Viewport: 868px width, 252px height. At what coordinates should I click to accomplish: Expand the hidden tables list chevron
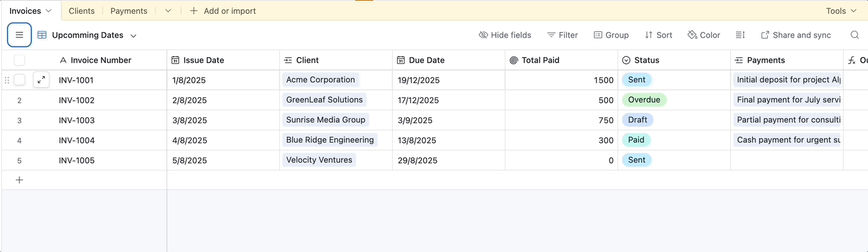(x=168, y=11)
